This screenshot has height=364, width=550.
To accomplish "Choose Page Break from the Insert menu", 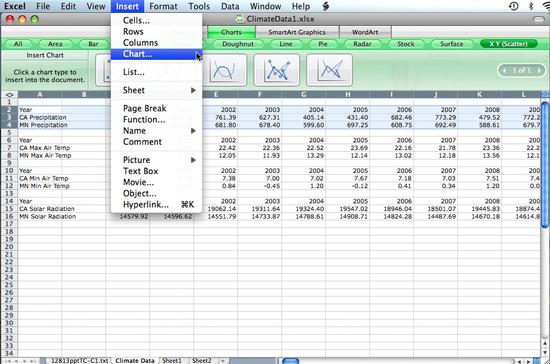I will coord(156,108).
